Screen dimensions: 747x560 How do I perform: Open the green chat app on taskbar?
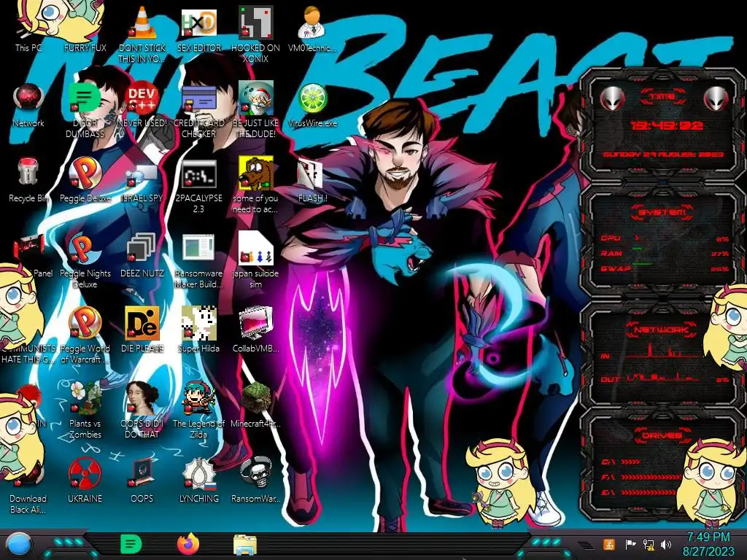click(x=131, y=544)
